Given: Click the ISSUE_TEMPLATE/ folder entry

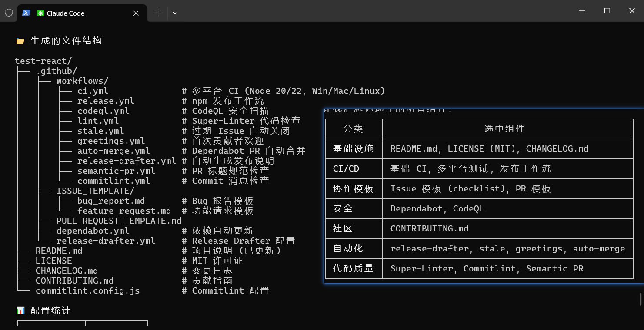Looking at the screenshot, I should tap(95, 191).
